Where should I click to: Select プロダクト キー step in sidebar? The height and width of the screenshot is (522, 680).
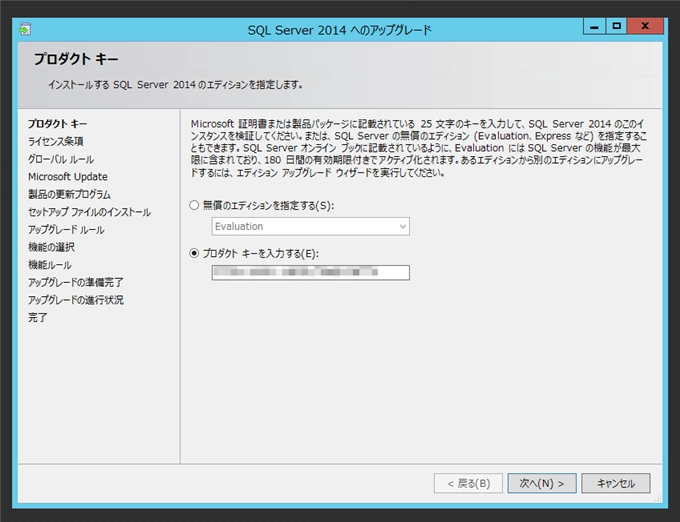(x=58, y=124)
